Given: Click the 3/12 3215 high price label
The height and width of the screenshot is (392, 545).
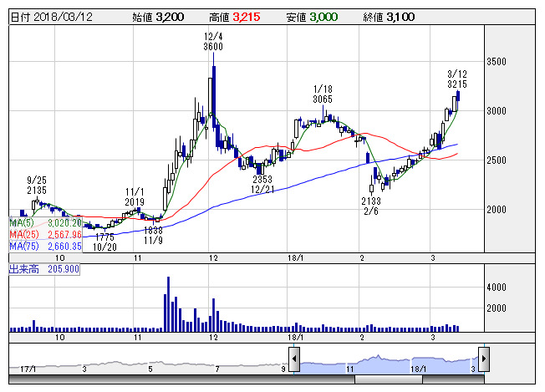Looking at the screenshot, I should tap(456, 79).
